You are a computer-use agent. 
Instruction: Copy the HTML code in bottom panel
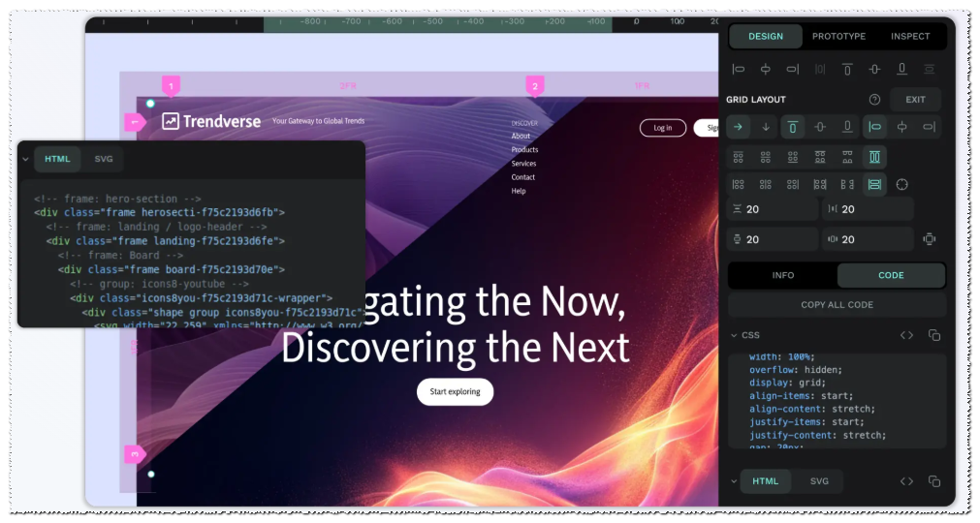tap(933, 481)
